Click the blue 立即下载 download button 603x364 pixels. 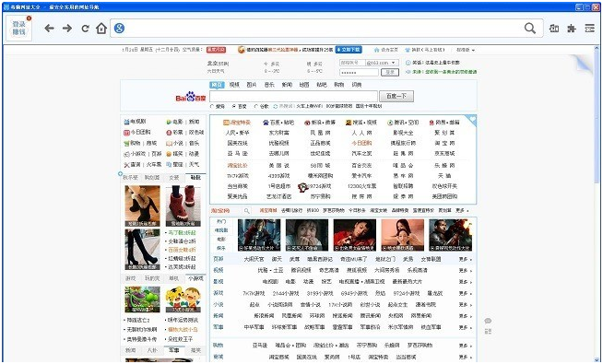[348, 50]
